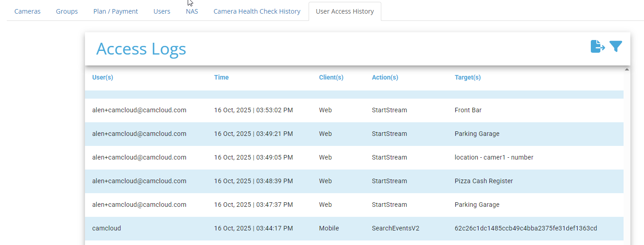The height and width of the screenshot is (245, 644).
Task: Click the export logs icon
Action: coord(597,46)
